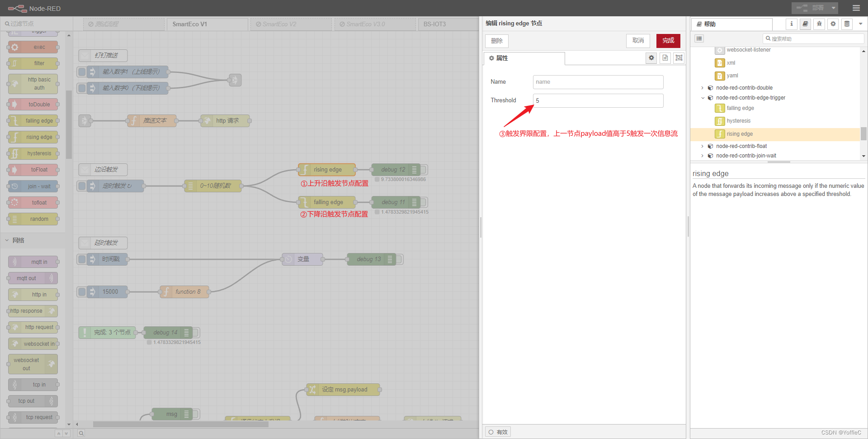
Task: Click the 搜索帮助 search field
Action: [x=814, y=38]
